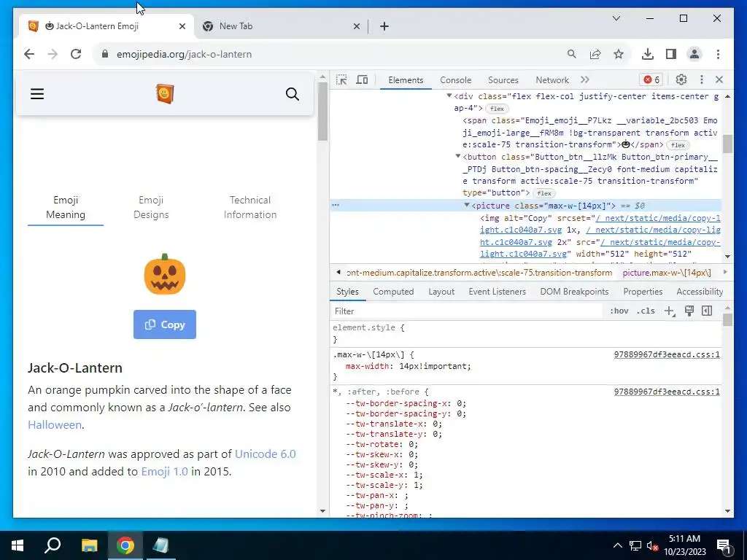Select the Emoji Meaning tab

coord(66,207)
